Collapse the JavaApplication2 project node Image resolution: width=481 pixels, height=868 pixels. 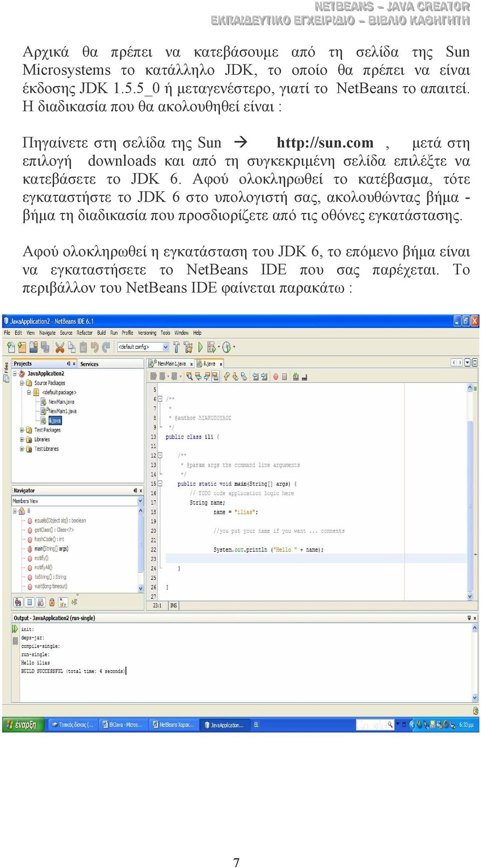click(x=15, y=374)
